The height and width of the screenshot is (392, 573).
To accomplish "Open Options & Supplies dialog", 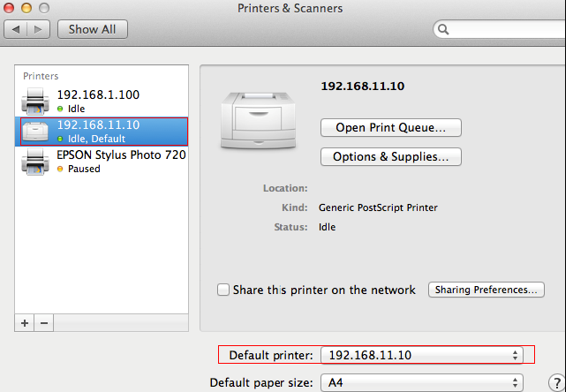I will coord(390,157).
